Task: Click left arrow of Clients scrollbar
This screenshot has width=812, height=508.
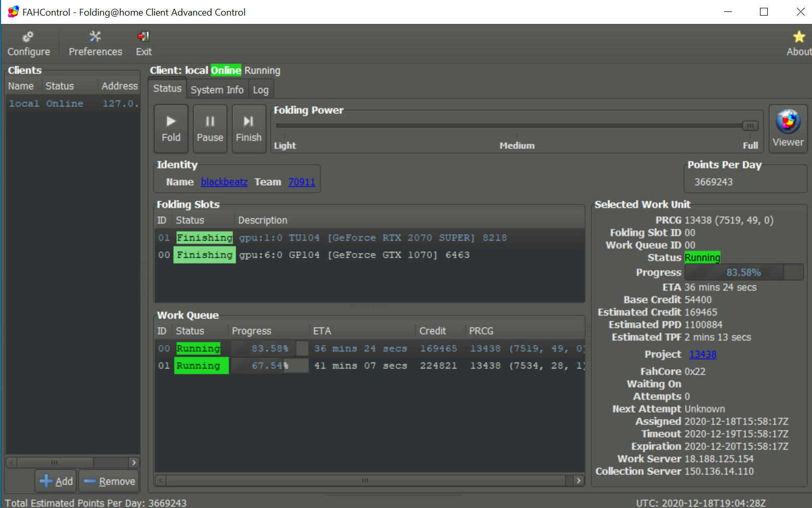Action: click(11, 462)
